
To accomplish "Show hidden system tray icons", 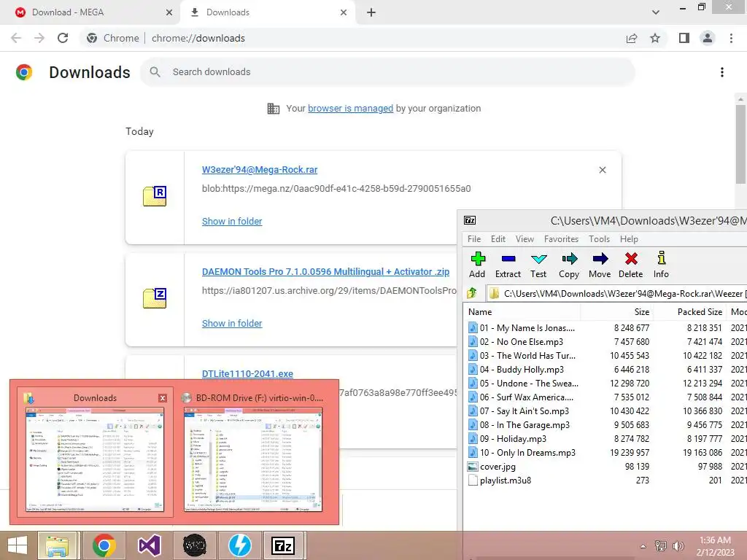I will pos(643,546).
